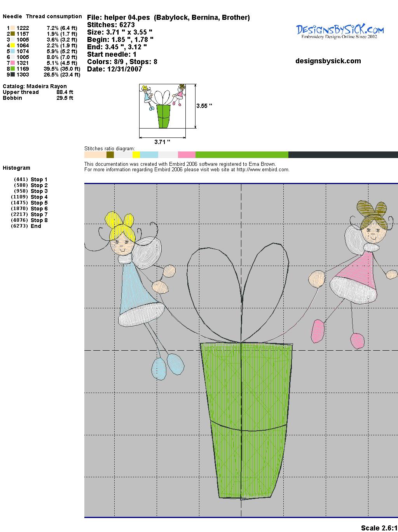This screenshot has height=532, width=398.
Task: Click the designsbysick.com text link
Action: pos(328,61)
